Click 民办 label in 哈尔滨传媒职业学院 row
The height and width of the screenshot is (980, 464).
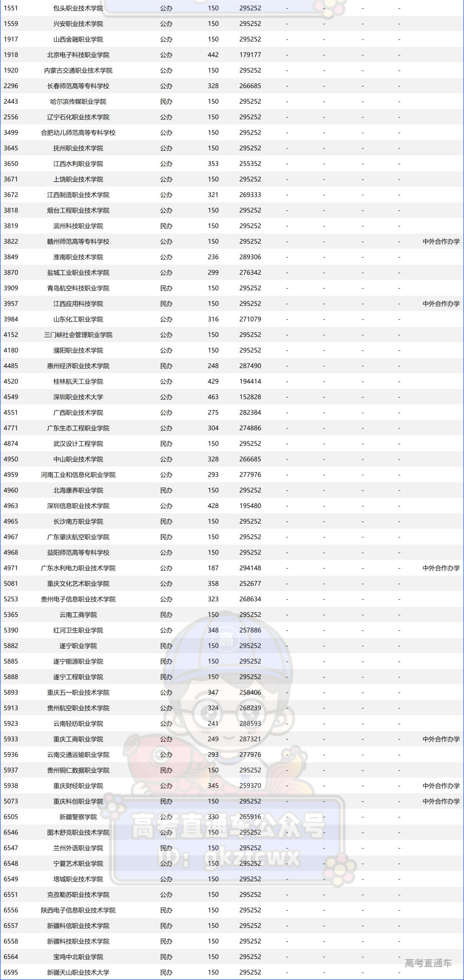pos(166,101)
